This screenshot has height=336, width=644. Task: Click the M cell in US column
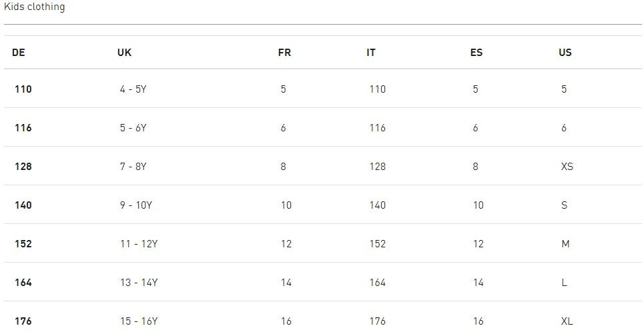tap(565, 244)
